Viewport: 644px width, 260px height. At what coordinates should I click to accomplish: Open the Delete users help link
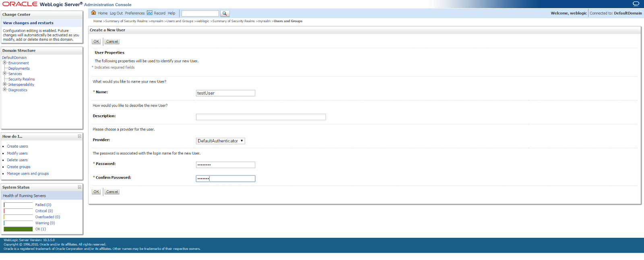[17, 160]
